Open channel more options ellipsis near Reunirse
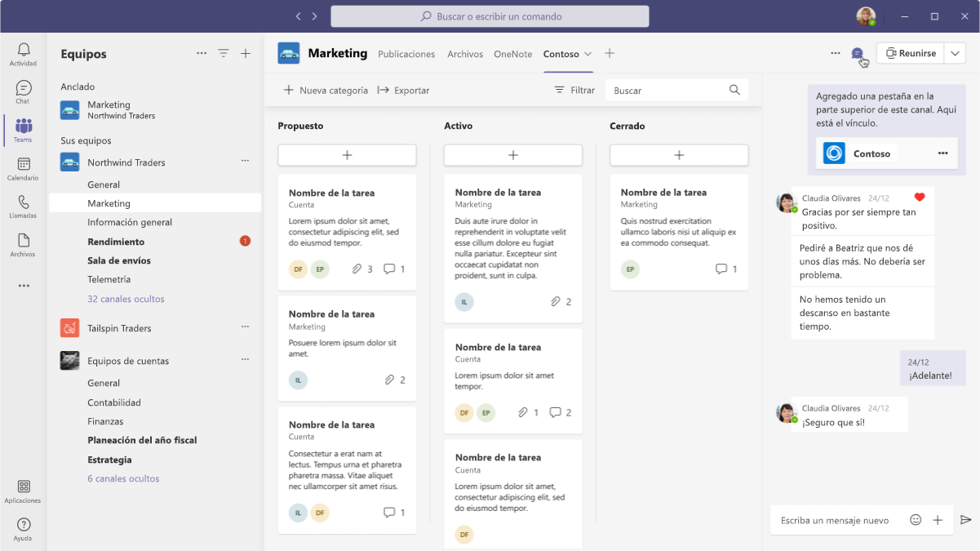Screen dimensions: 980x551 (836, 53)
